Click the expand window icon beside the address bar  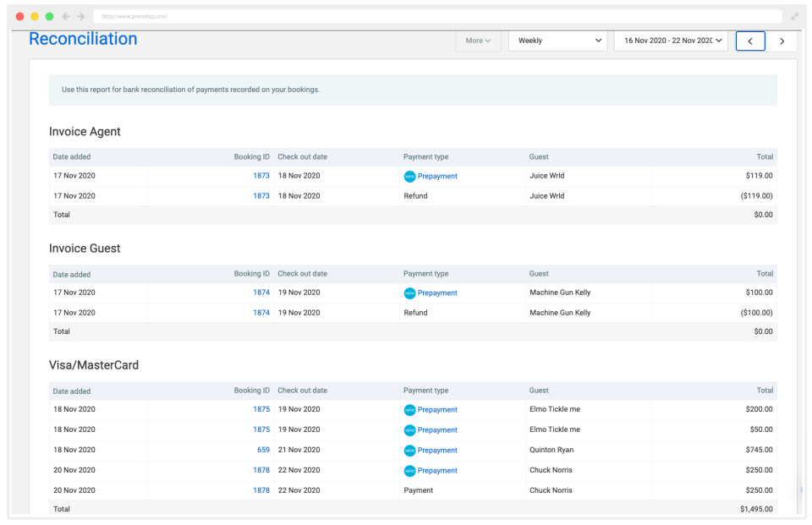point(794,17)
